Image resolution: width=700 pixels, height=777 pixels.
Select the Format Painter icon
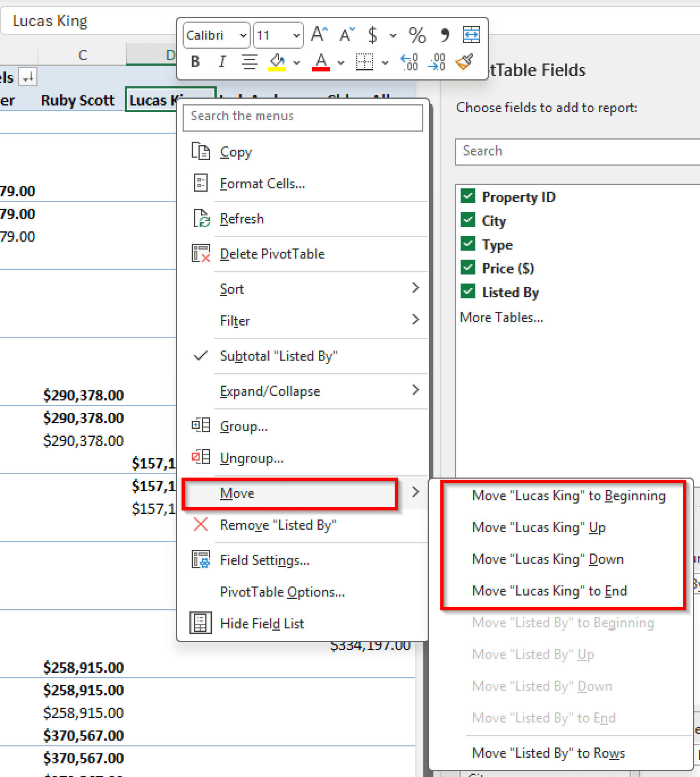(x=464, y=61)
